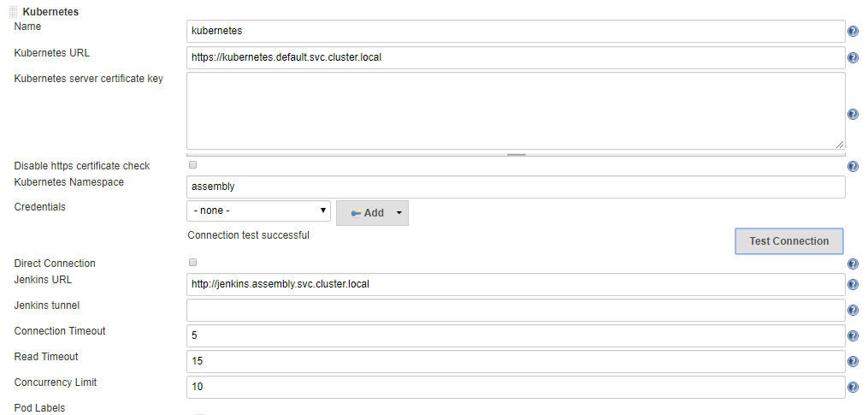Click the textarea corner resize grip
This screenshot has height=415, width=868.
[x=840, y=145]
